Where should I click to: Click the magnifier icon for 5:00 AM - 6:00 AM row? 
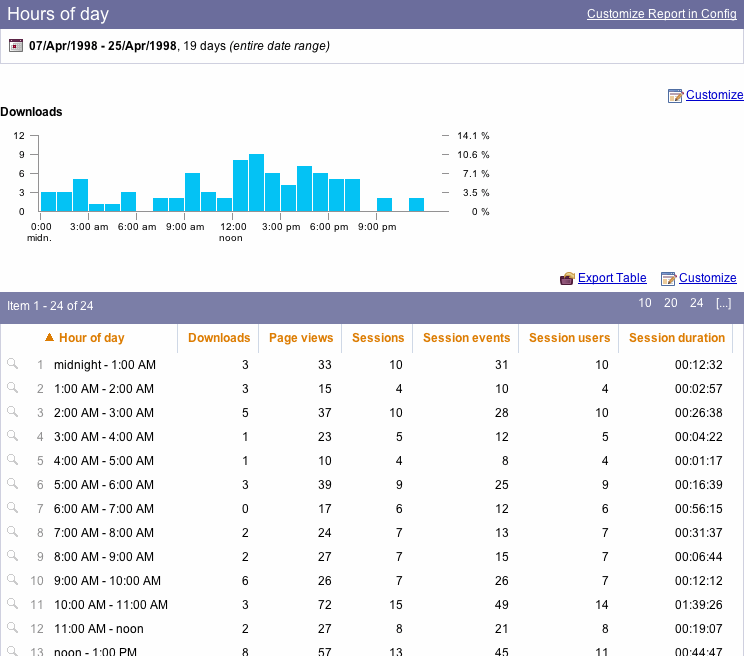click(x=12, y=484)
